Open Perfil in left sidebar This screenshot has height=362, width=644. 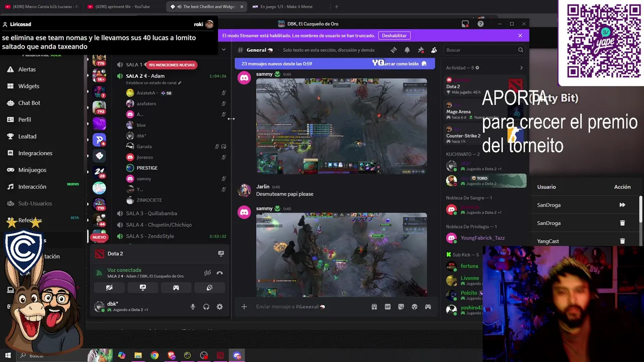25,120
